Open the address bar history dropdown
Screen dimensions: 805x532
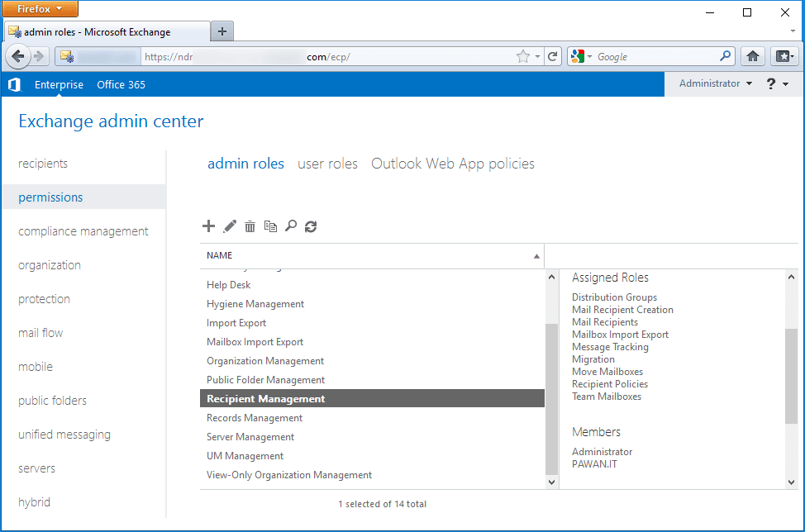537,56
